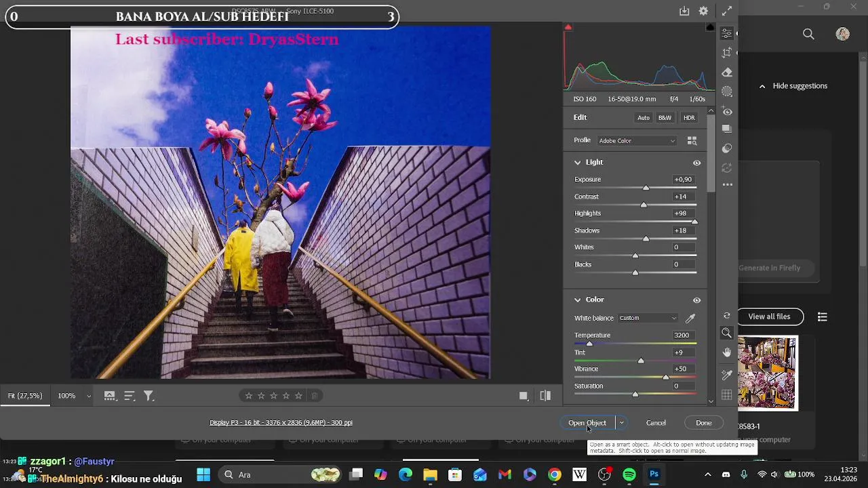Click the Exposure slider
This screenshot has width=868, height=488.
[x=635, y=188]
